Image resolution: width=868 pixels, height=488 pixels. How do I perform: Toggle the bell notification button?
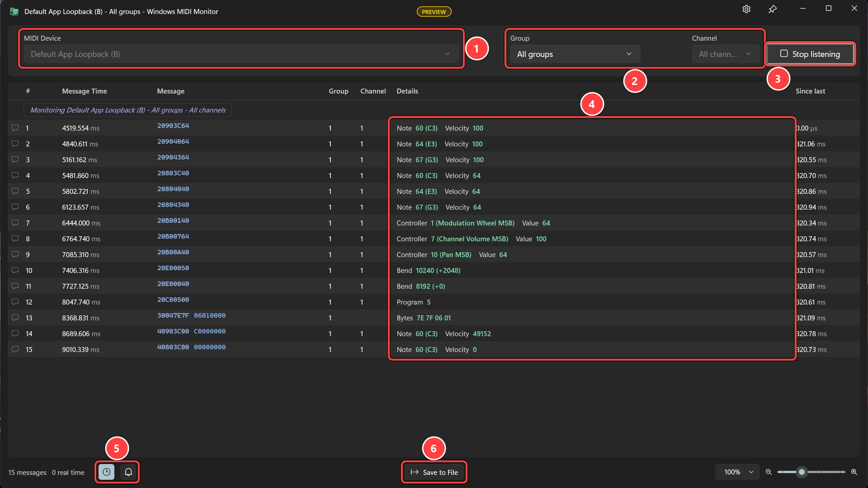pos(128,472)
